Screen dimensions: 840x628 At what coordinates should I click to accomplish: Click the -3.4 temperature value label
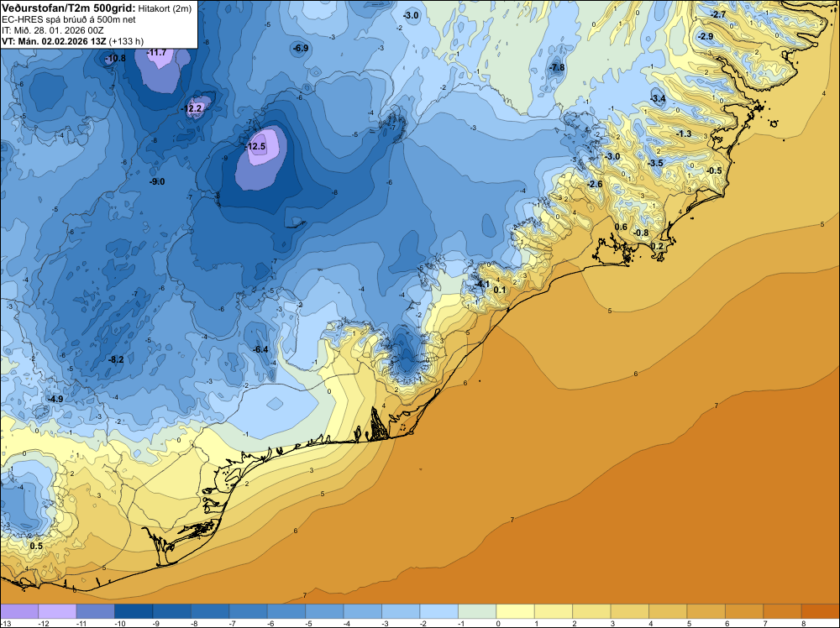(x=658, y=98)
